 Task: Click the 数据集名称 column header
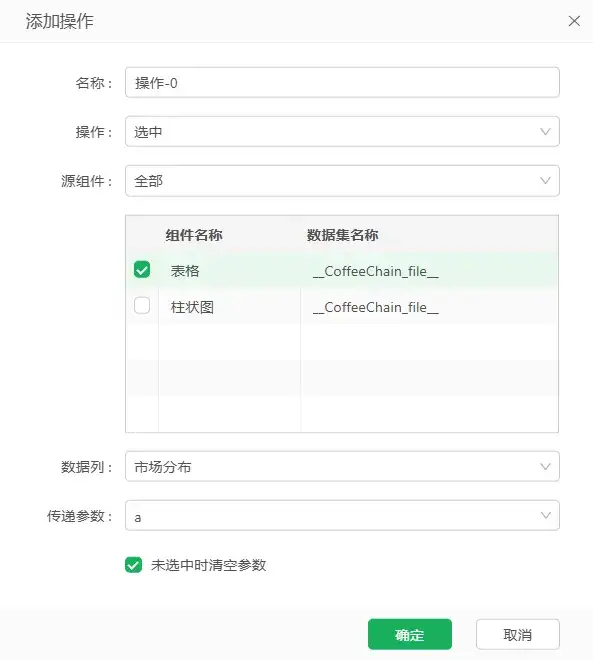point(342,235)
